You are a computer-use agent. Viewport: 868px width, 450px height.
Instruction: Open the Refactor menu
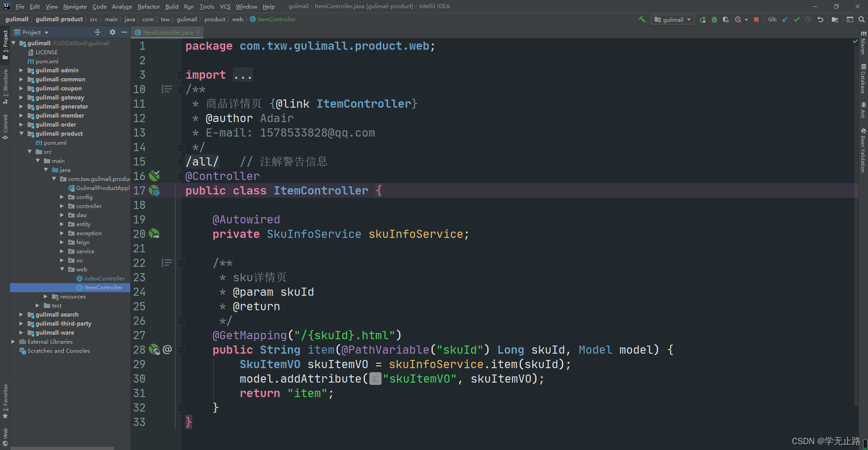click(x=149, y=6)
